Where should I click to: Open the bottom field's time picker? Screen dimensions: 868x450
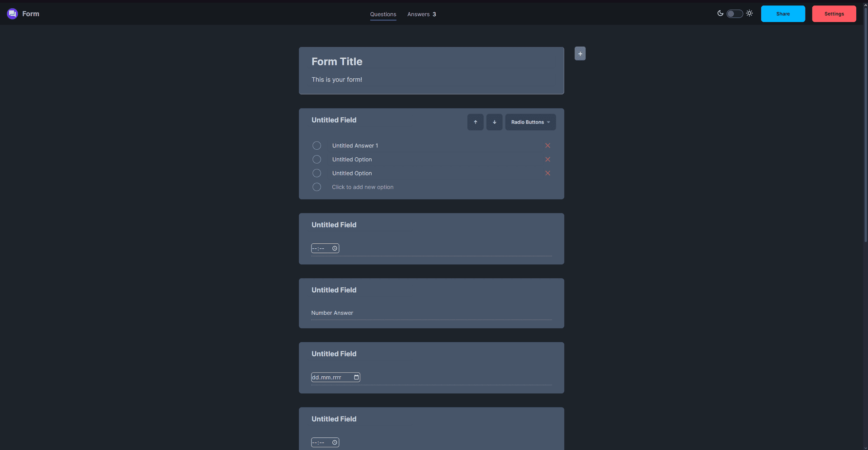pos(335,442)
